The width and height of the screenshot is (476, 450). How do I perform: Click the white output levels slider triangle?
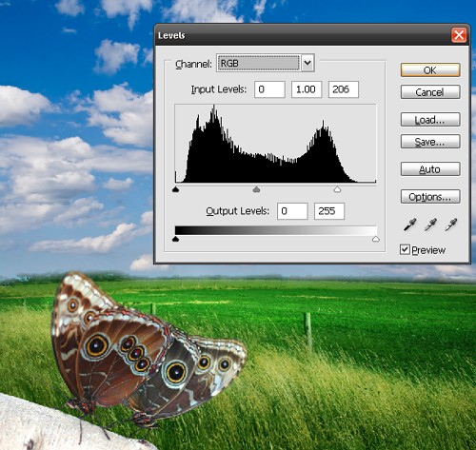point(376,239)
